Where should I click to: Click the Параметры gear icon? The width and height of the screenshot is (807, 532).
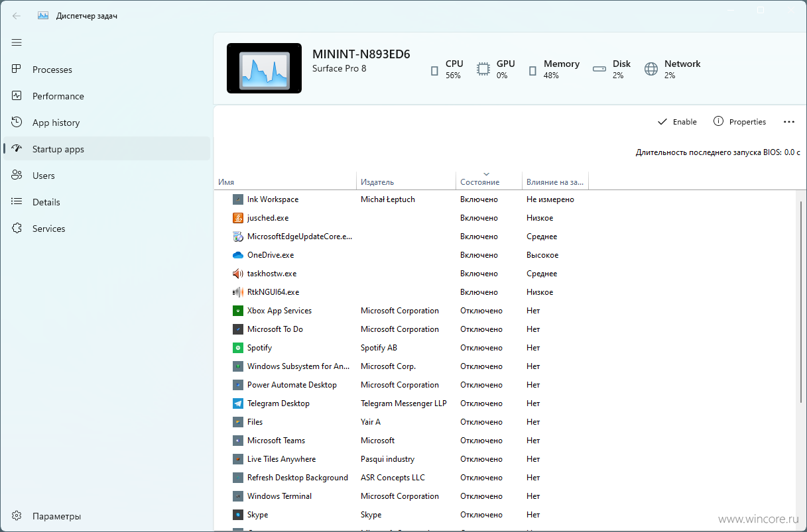click(17, 516)
